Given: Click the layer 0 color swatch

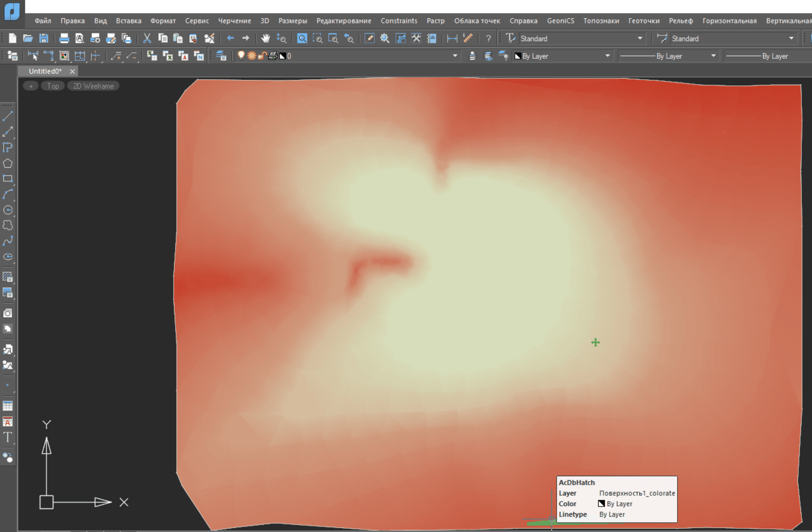Looking at the screenshot, I should tap(283, 56).
